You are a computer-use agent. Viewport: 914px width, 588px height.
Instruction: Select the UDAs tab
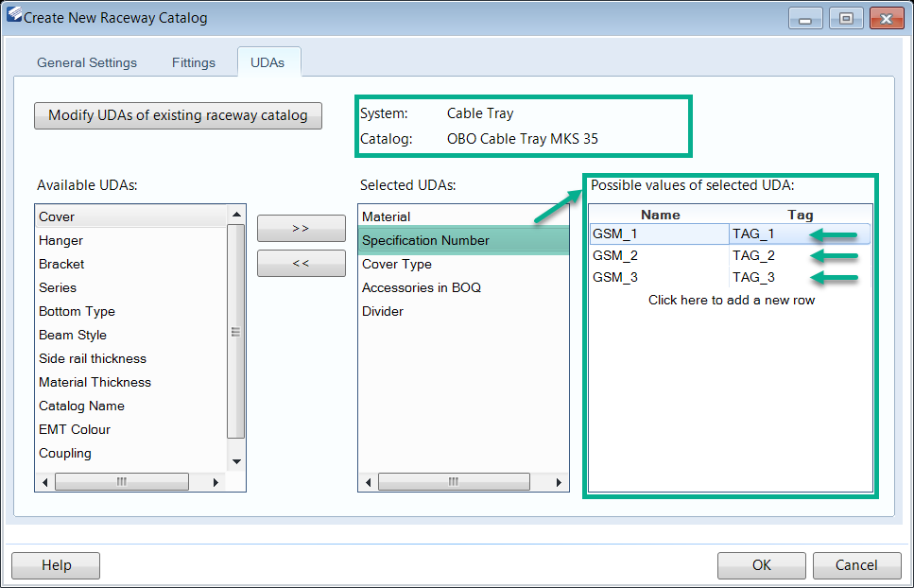pos(267,63)
